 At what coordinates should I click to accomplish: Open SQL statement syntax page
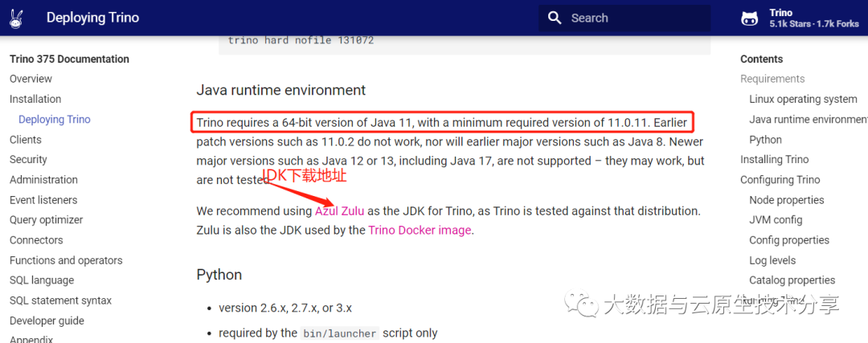click(60, 300)
